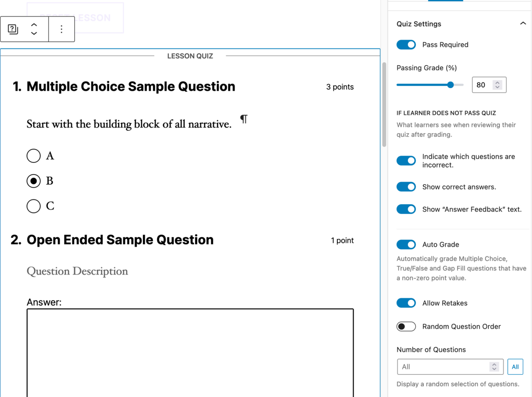This screenshot has height=397, width=532.
Task: Click the paragraph pilcrow icon
Action: (244, 120)
